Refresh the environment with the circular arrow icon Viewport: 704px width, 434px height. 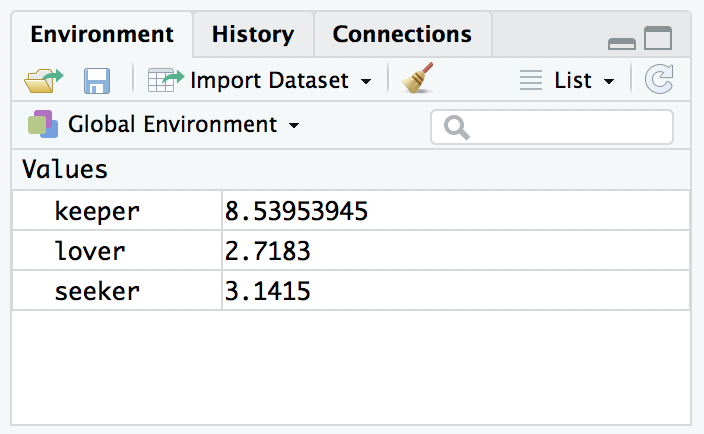point(659,79)
